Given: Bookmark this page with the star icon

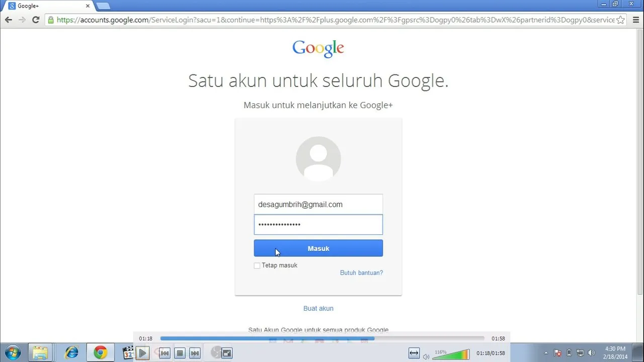Looking at the screenshot, I should 621,20.
